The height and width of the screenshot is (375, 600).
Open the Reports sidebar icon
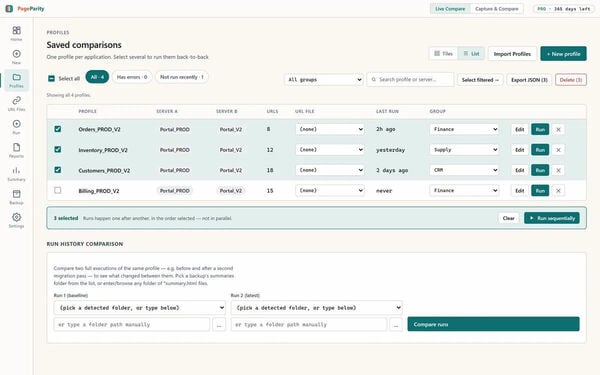tap(16, 150)
